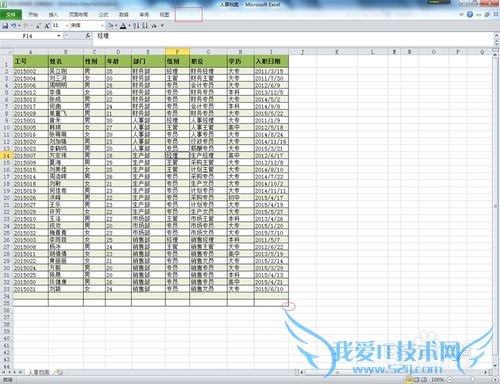Switch to the 开始 (Home) ribbon tab
The image size is (500, 384).
pyautogui.click(x=33, y=14)
